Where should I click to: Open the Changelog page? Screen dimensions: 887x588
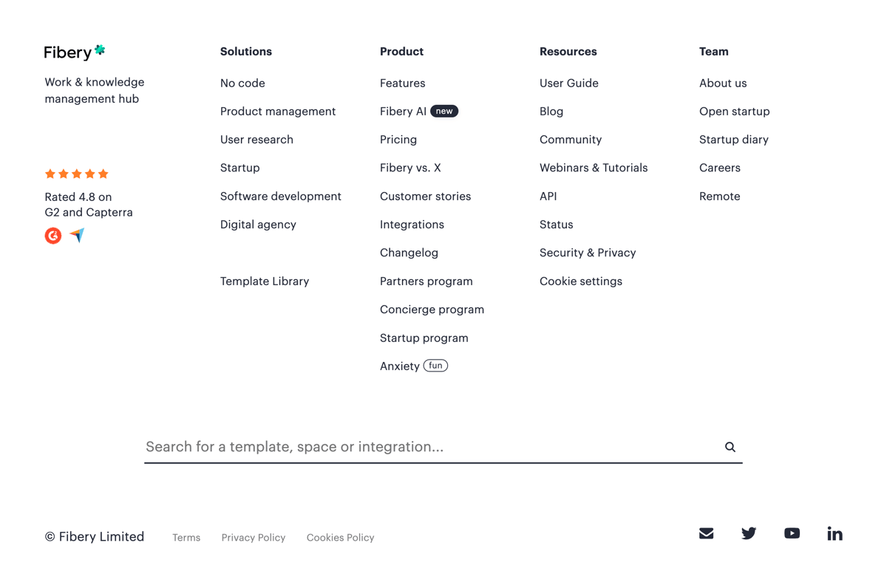pyautogui.click(x=409, y=253)
